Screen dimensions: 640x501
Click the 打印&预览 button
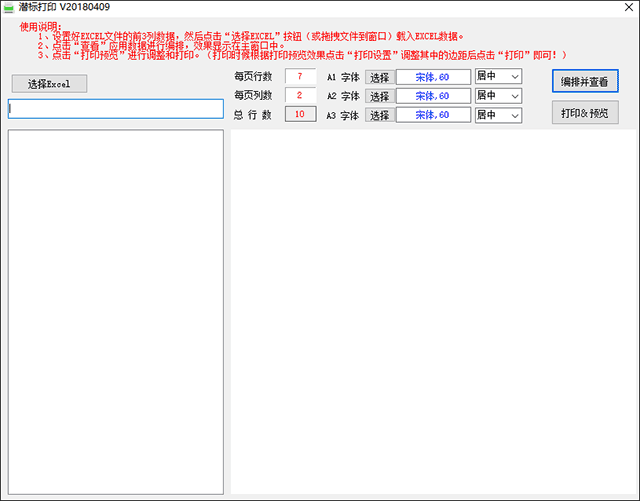585,113
